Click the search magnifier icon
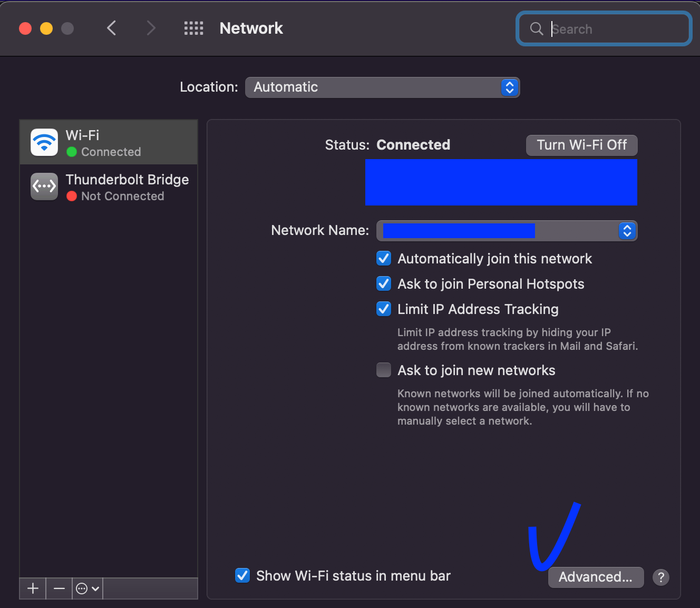 [537, 28]
